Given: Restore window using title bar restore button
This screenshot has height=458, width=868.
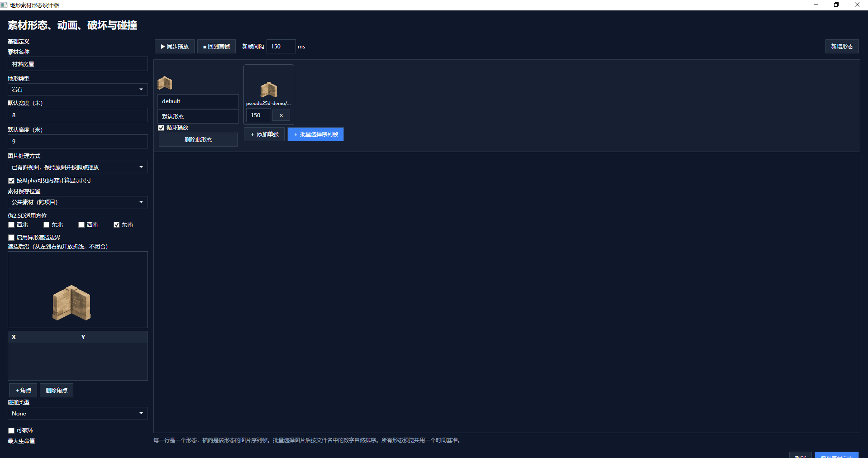Looking at the screenshot, I should (836, 5).
